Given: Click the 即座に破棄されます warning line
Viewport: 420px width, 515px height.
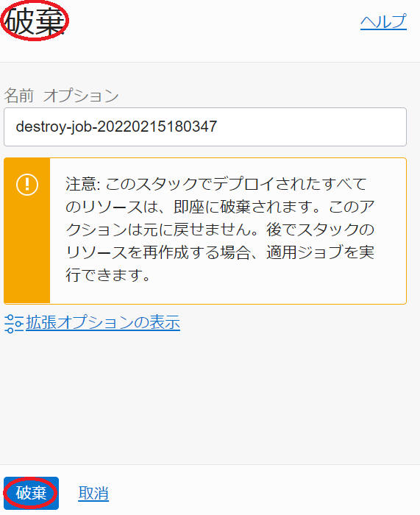Looking at the screenshot, I should point(220,207).
